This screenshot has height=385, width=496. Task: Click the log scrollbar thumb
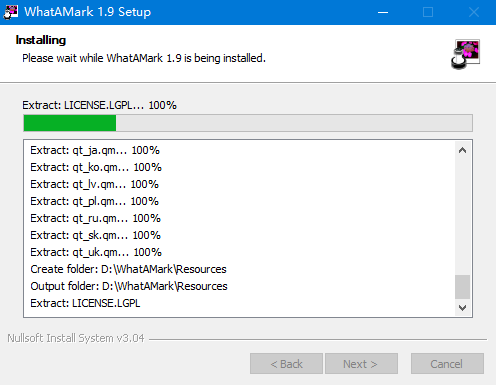point(462,287)
